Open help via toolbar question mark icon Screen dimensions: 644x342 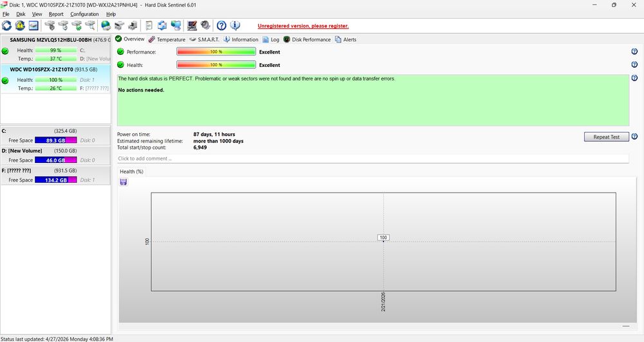(x=222, y=26)
